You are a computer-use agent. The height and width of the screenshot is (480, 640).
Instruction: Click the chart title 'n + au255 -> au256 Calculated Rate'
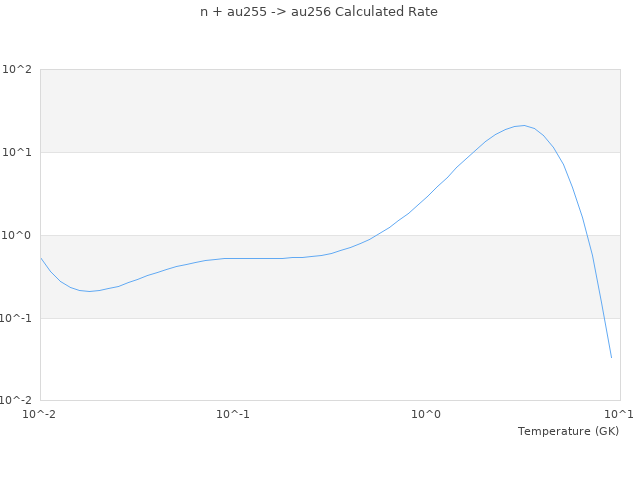tap(319, 12)
